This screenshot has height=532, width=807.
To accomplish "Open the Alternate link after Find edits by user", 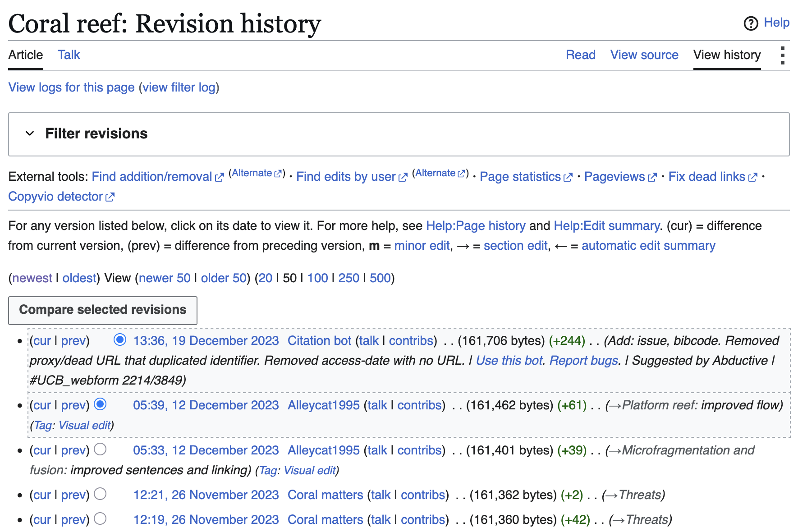I will pyautogui.click(x=440, y=174).
